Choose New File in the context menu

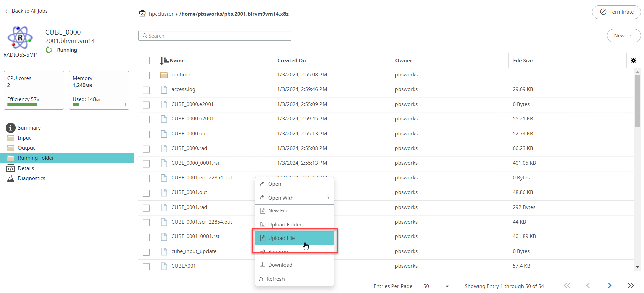294,211
